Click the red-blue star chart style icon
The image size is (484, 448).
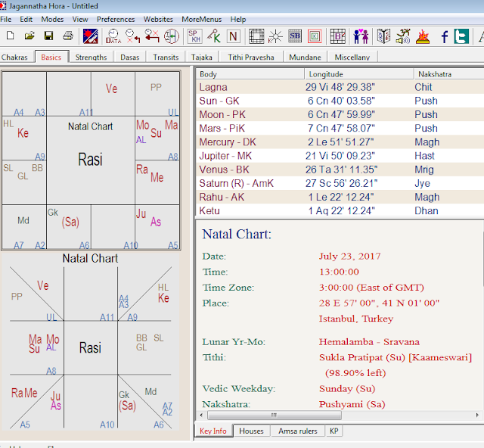91,36
